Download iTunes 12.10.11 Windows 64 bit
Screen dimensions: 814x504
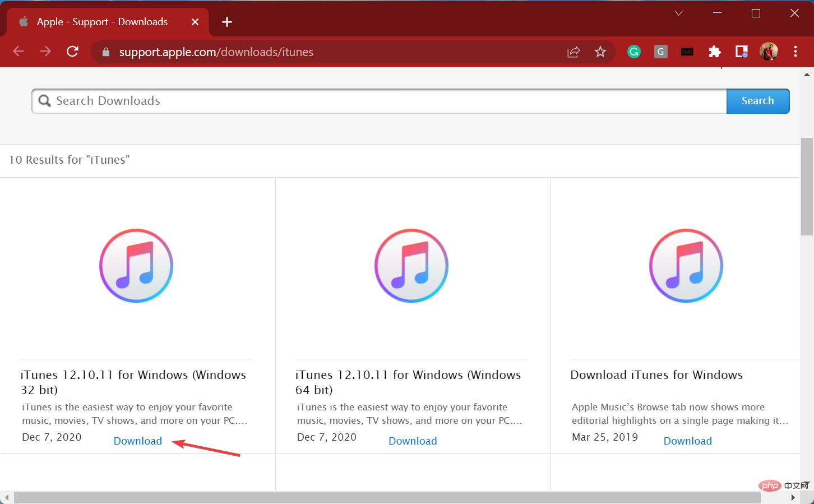click(413, 441)
